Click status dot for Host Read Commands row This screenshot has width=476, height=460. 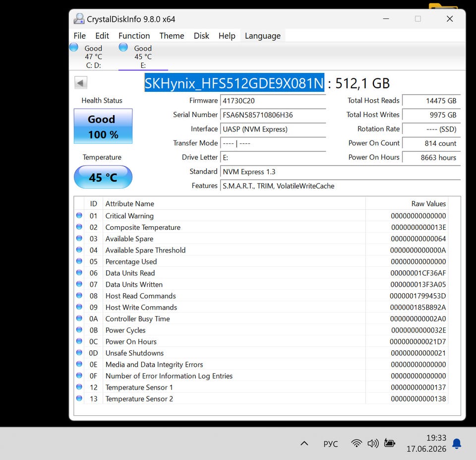[x=79, y=295]
